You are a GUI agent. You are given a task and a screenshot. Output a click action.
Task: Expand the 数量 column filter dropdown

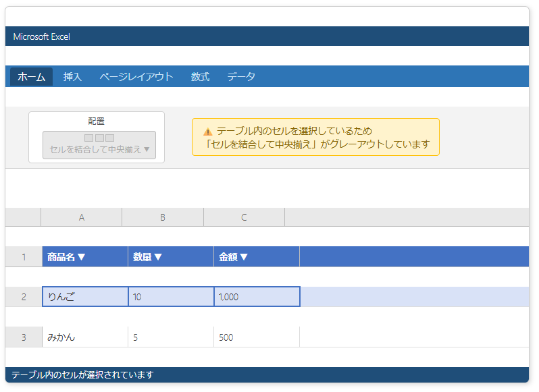point(158,257)
